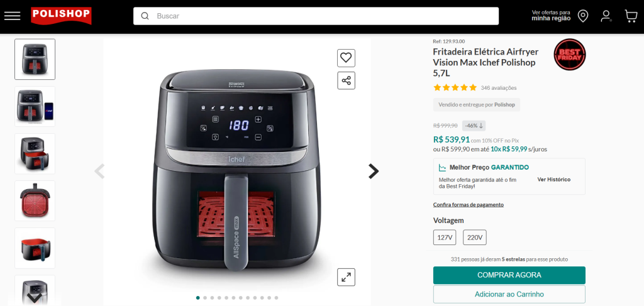Click Adicionar ao Carrinho button
Screen dimensions: 644x306
tap(509, 295)
